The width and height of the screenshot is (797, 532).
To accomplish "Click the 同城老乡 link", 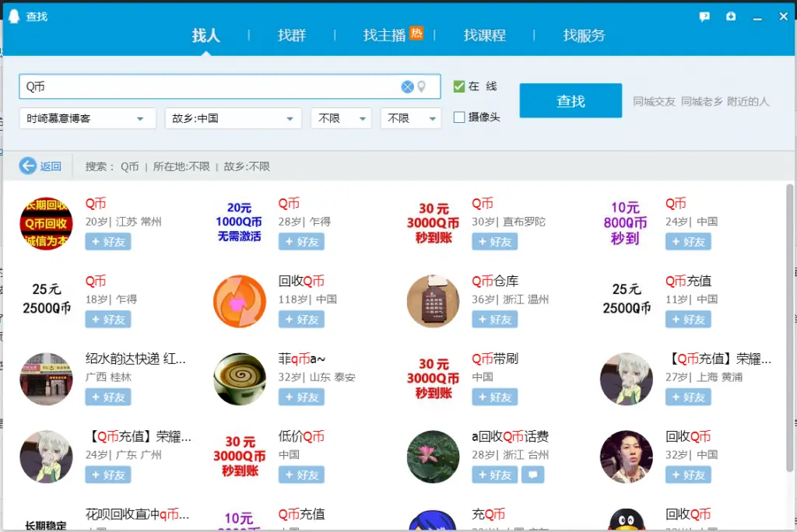I will (701, 102).
